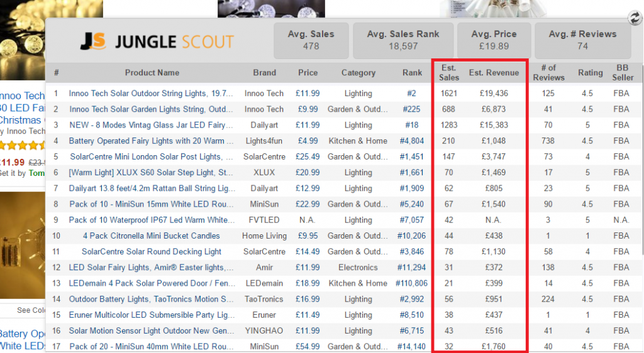Sort by the Est. Sales column header

point(448,73)
